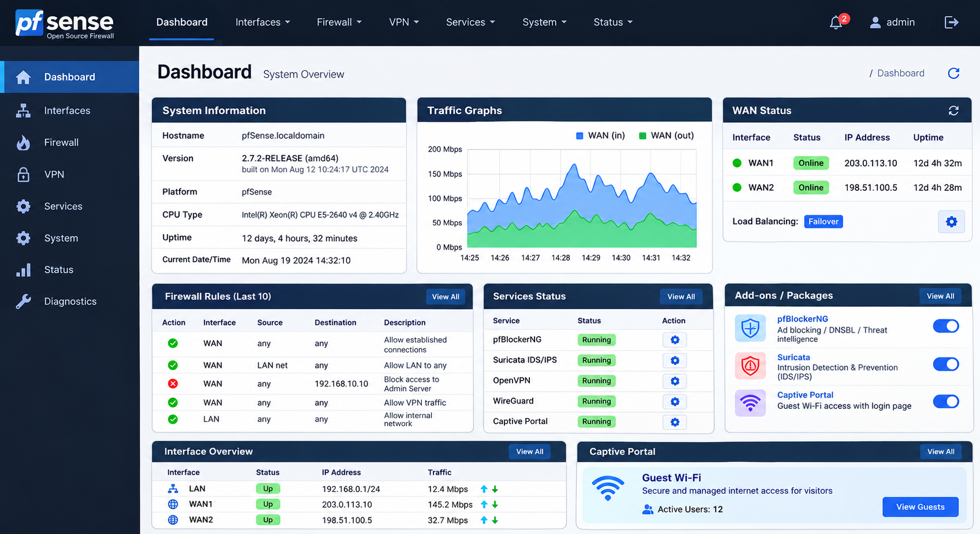
Task: Expand the Status menu in top bar
Action: tap(613, 22)
